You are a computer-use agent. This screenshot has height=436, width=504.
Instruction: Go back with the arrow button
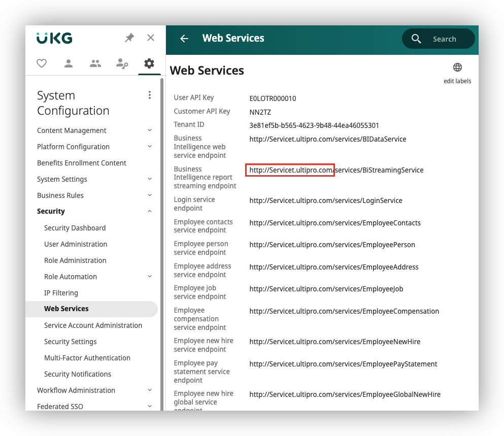click(184, 39)
